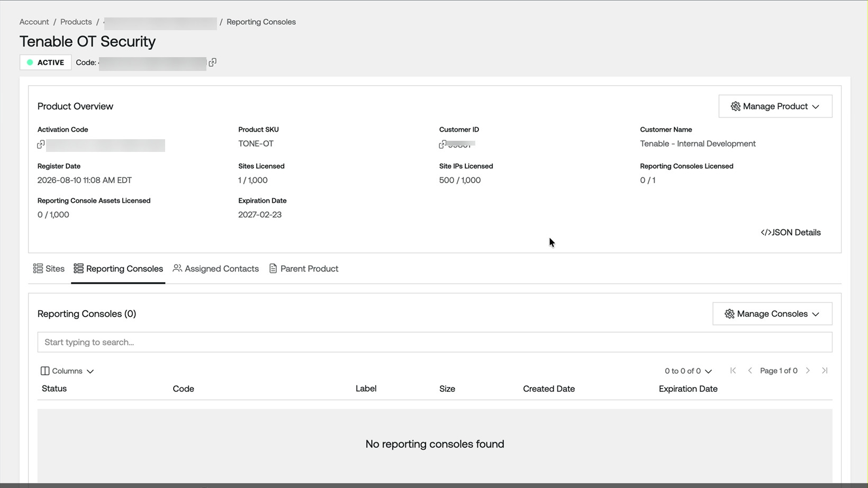
Task: Select the Reporting Consoles tab
Action: click(118, 269)
